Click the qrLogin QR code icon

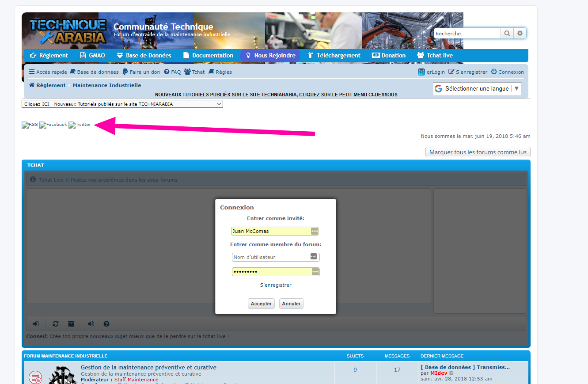pyautogui.click(x=421, y=72)
